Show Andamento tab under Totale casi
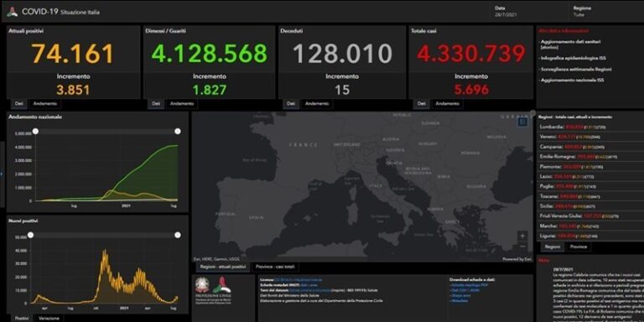The height and width of the screenshot is (322, 644). pos(448,104)
